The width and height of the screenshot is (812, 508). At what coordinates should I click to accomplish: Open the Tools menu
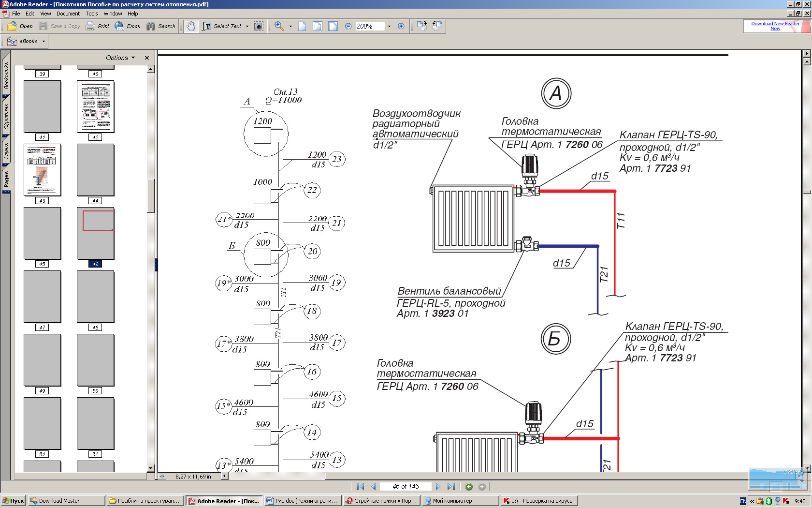pyautogui.click(x=92, y=14)
